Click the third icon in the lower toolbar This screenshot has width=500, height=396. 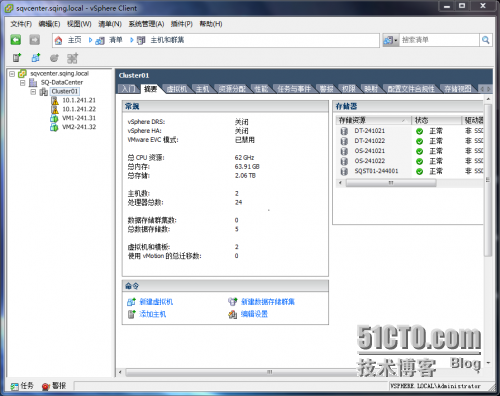[54, 58]
